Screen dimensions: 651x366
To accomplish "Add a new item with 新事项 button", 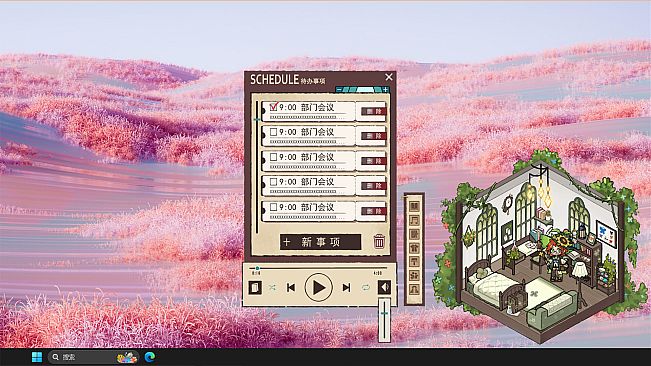I will (x=320, y=242).
